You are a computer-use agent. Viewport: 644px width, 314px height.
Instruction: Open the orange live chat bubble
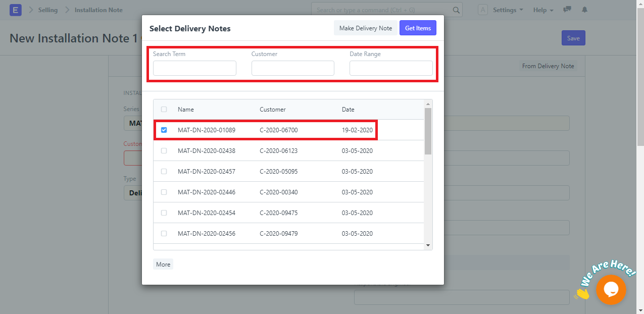click(x=611, y=289)
